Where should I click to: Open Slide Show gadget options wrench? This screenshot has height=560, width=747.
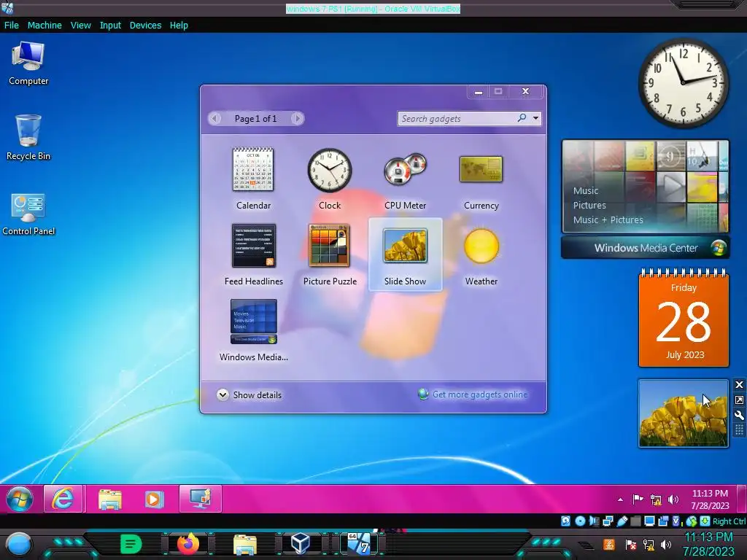coord(739,415)
